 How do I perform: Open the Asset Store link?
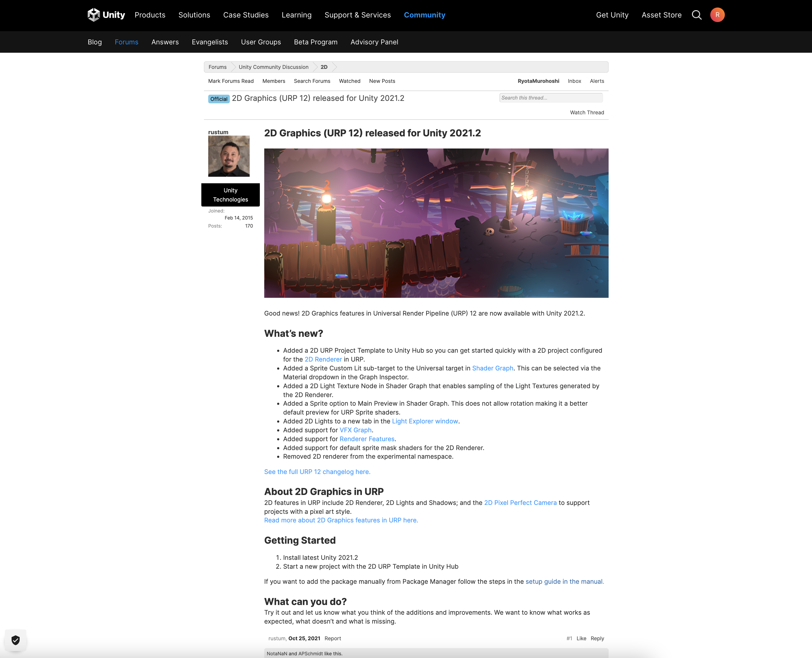point(661,15)
